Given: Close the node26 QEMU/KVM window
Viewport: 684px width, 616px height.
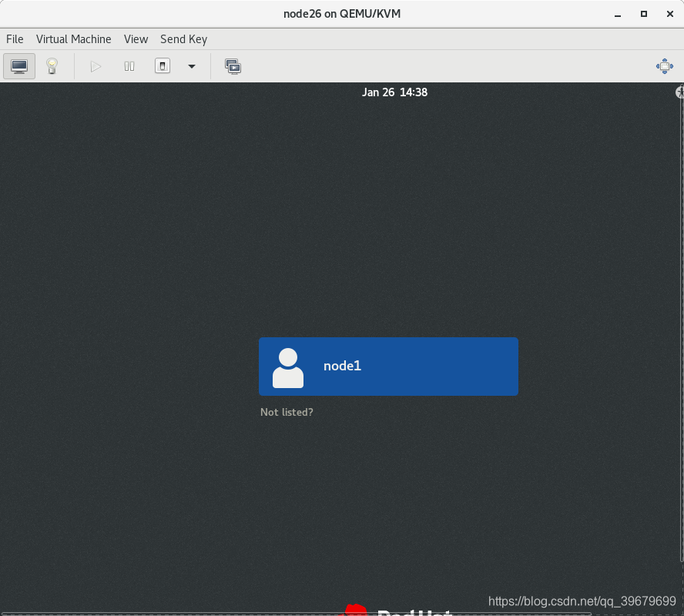Looking at the screenshot, I should pyautogui.click(x=670, y=14).
